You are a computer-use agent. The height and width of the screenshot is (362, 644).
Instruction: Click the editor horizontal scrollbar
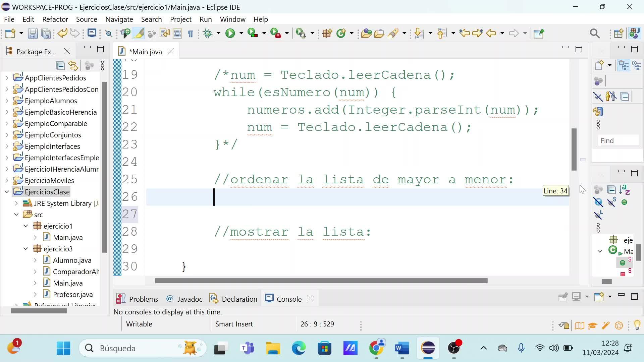pyautogui.click(x=321, y=281)
